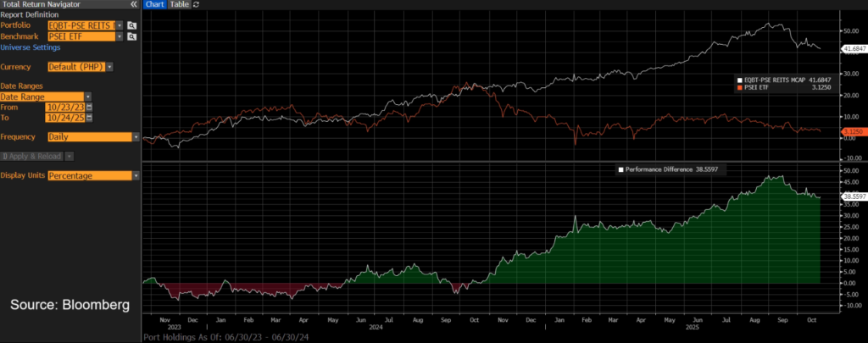This screenshot has height=343, width=868.
Task: Toggle the Performance Difference legend box
Action: pos(621,169)
